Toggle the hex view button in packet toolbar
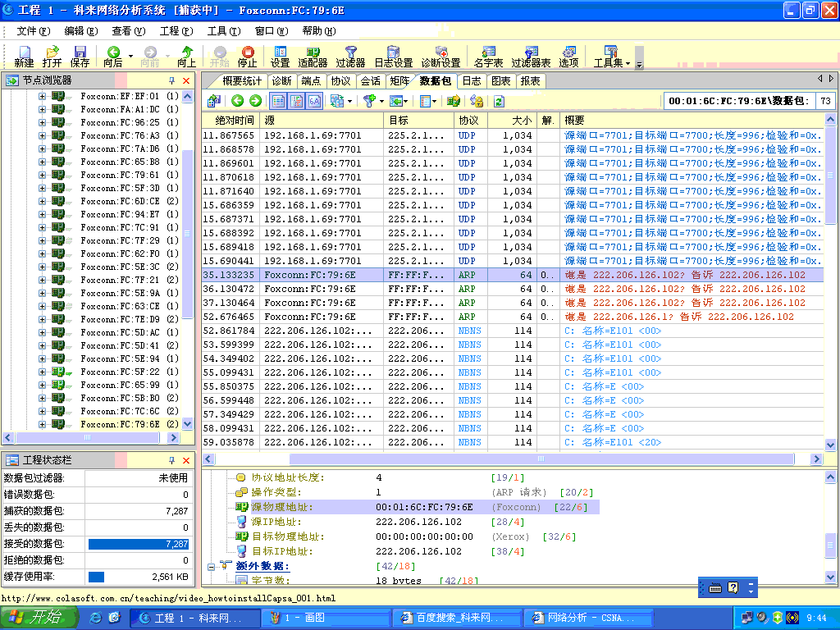The height and width of the screenshot is (630, 840). tap(314, 101)
